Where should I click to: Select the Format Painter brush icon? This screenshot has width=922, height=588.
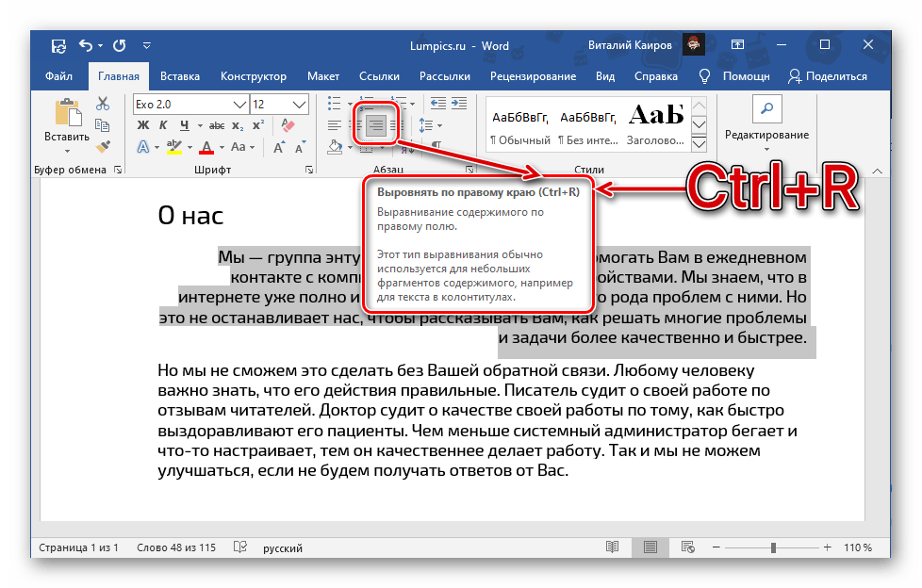[x=104, y=146]
